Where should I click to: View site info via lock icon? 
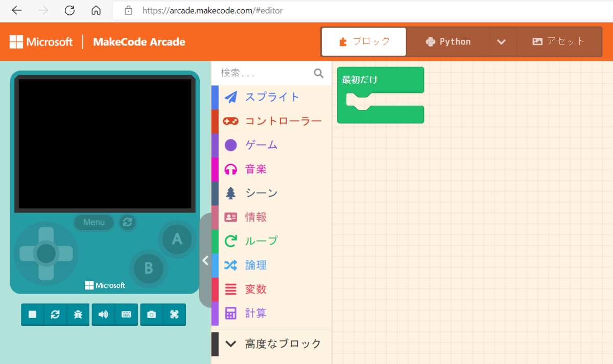tap(129, 10)
